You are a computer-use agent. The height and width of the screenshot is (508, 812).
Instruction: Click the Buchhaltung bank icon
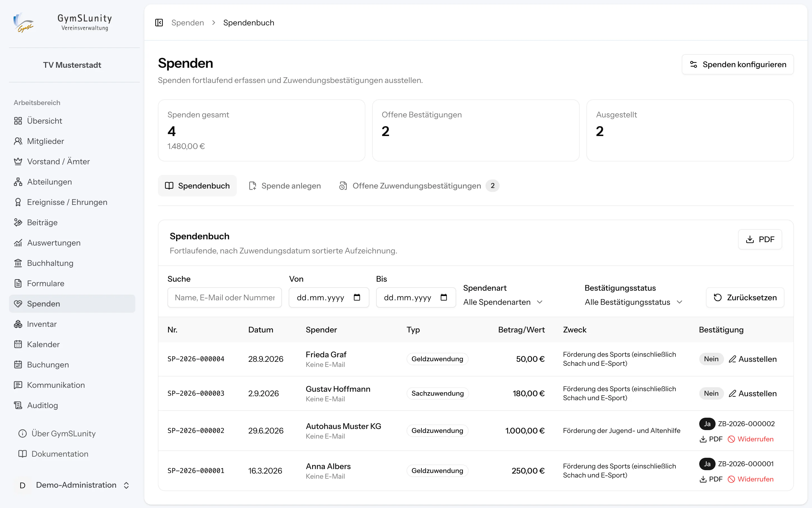click(x=18, y=263)
